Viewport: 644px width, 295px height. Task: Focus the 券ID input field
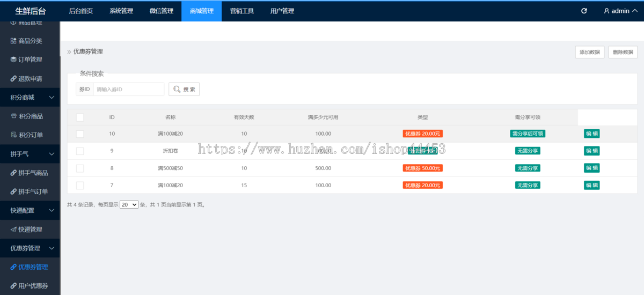128,89
